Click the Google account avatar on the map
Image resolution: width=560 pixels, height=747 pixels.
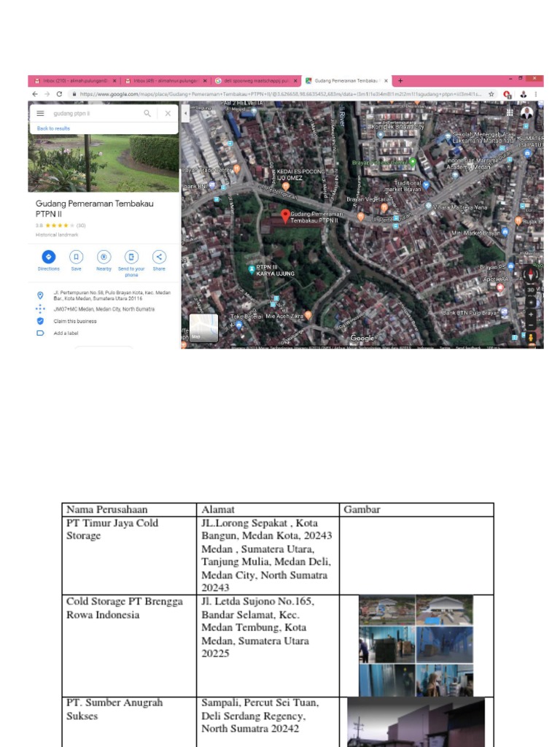point(526,113)
